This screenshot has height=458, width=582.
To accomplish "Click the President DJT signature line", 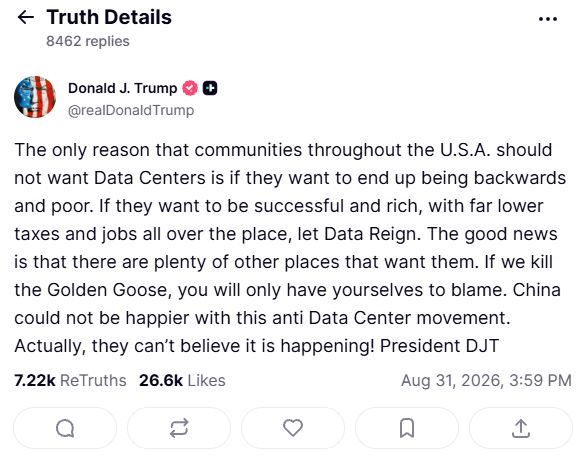I will pos(439,346).
